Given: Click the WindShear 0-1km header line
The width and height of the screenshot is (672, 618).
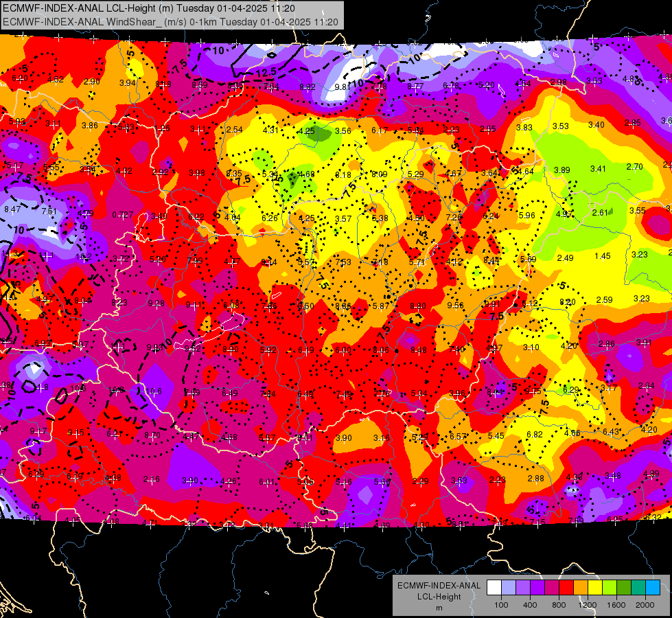Looking at the screenshot, I should click(170, 22).
